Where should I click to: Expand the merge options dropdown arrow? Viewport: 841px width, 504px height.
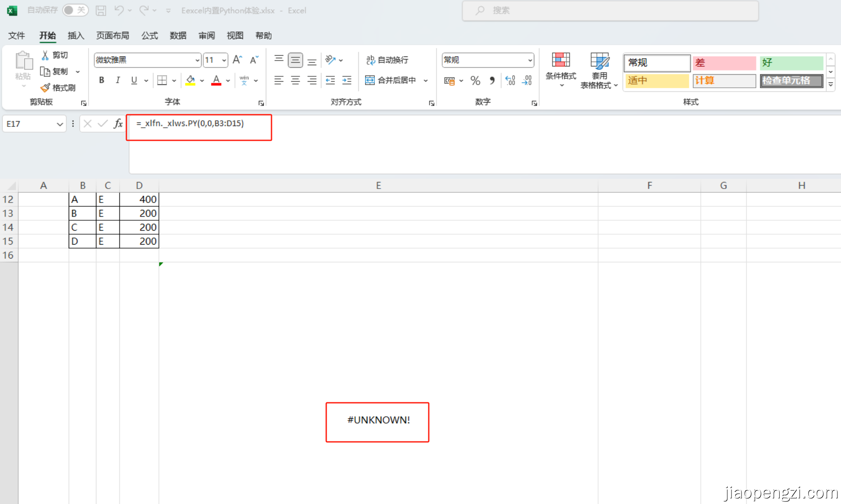click(426, 80)
